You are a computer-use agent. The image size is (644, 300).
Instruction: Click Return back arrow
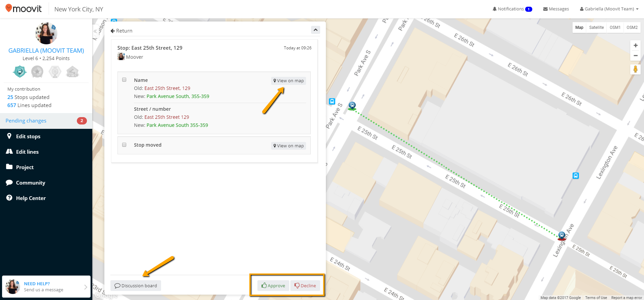tap(121, 31)
